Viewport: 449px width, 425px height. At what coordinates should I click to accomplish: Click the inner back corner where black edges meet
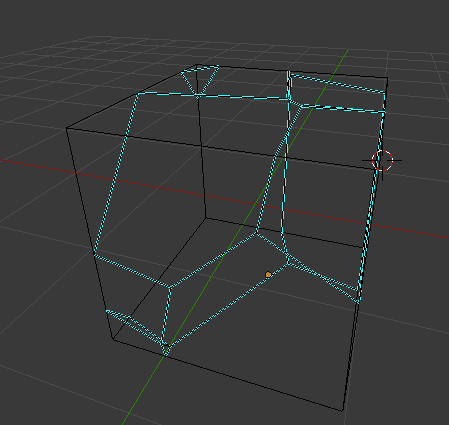pos(206,218)
